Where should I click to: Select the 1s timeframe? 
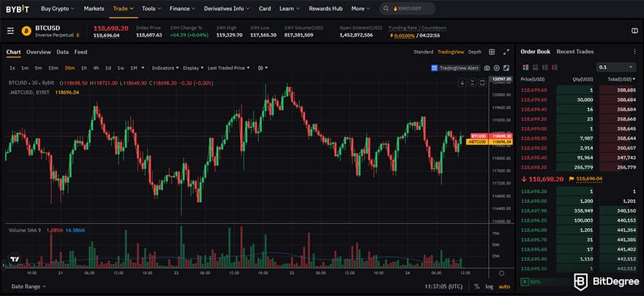(x=12, y=68)
